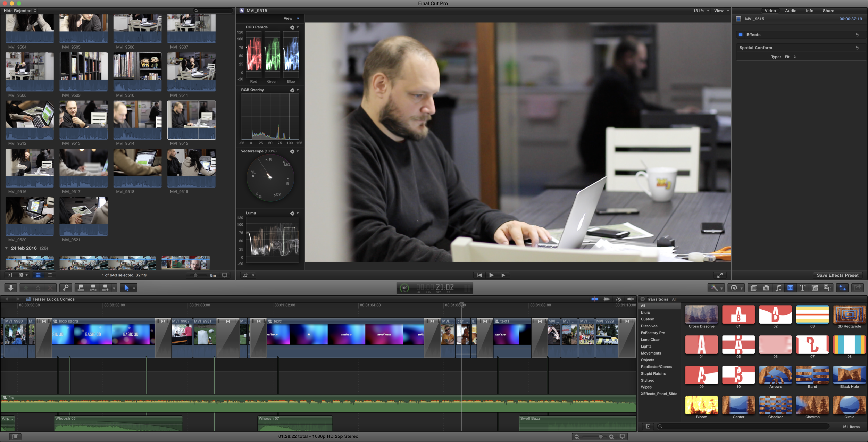The width and height of the screenshot is (868, 442).
Task: Click the Connect clip to primary storyline button
Action: click(x=81, y=287)
